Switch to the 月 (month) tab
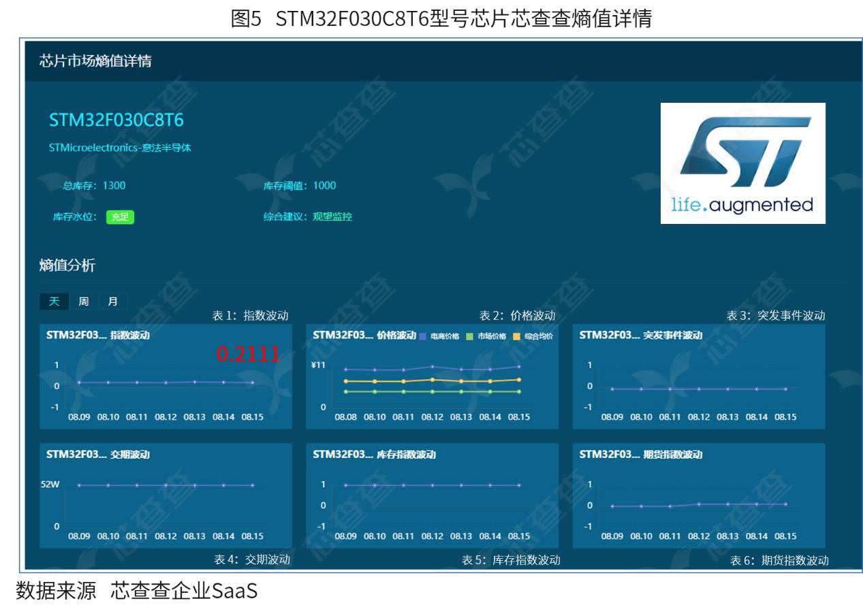863x616 pixels. pos(112,302)
